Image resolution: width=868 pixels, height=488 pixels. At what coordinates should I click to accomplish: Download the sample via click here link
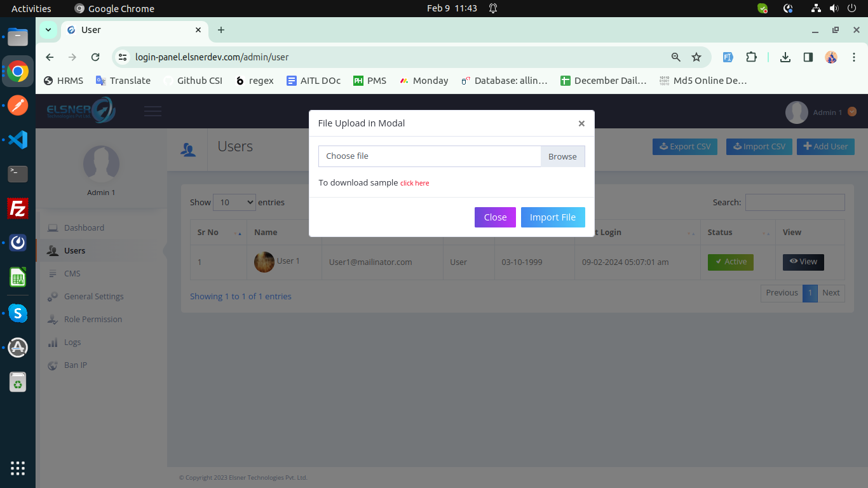pyautogui.click(x=414, y=183)
